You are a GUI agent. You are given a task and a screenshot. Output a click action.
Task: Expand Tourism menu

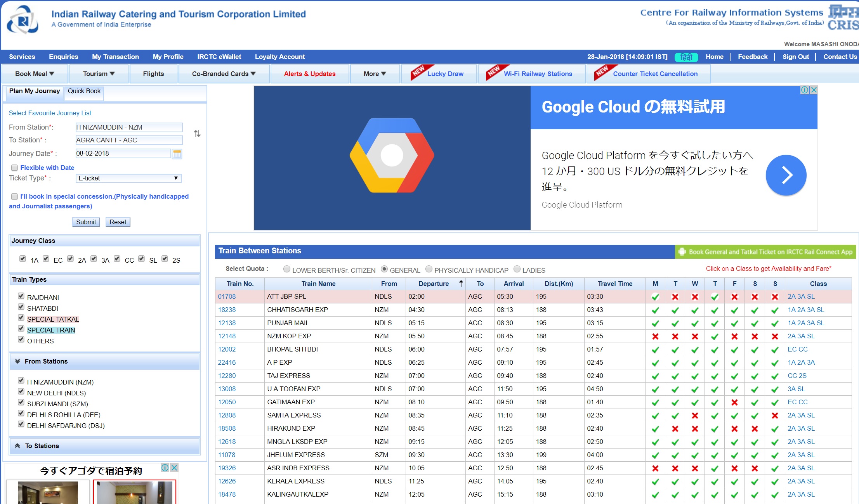[99, 74]
